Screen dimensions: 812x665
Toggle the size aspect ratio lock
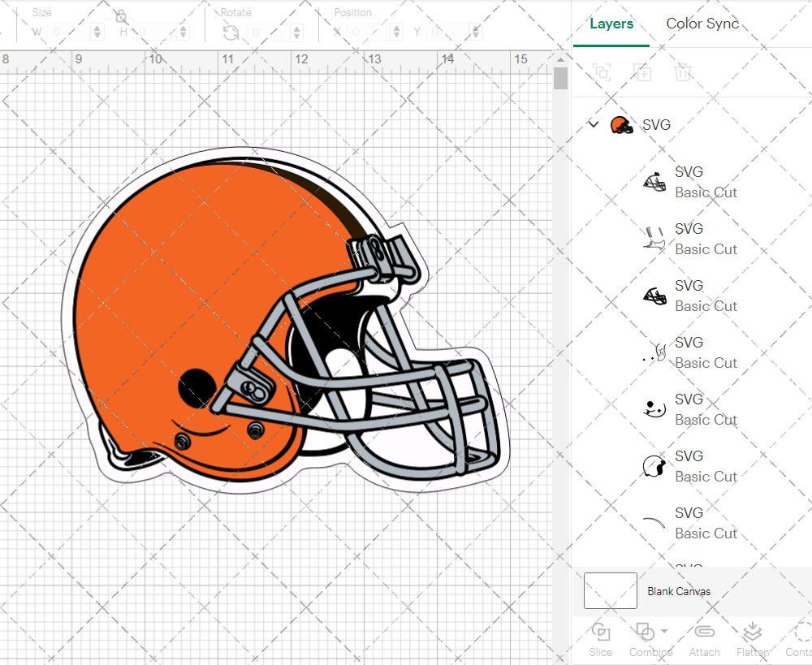[121, 16]
